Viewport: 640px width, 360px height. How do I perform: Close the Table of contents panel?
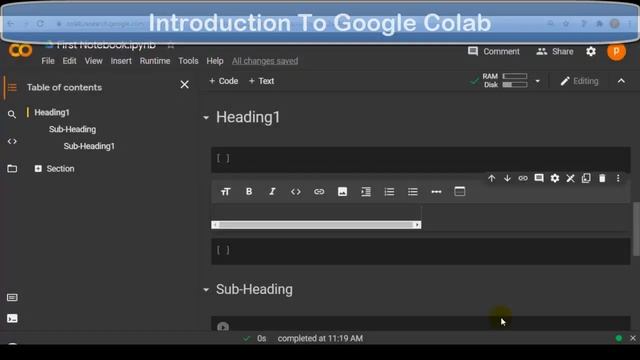(184, 84)
